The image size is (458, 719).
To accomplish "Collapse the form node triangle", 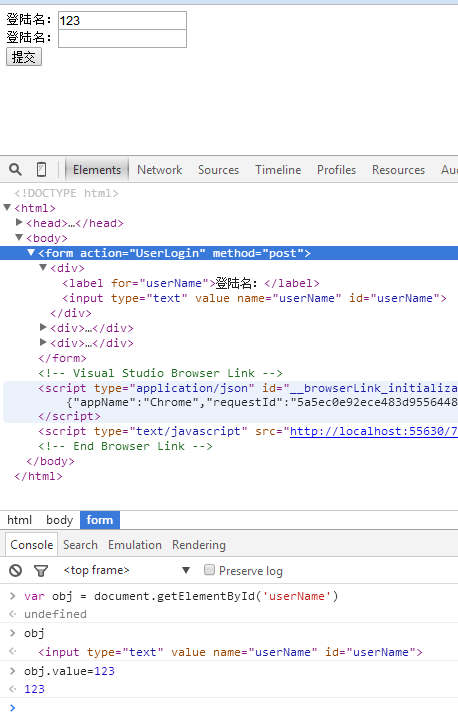I will (x=31, y=253).
